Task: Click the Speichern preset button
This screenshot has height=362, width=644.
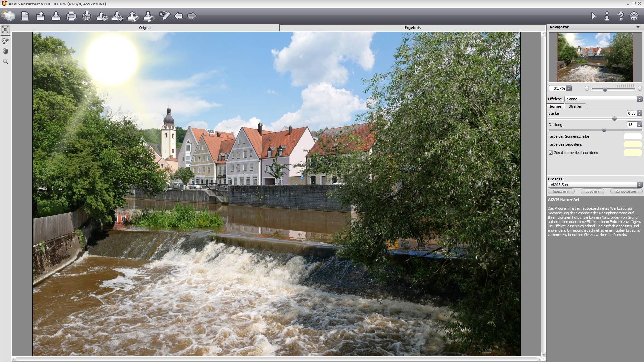Action: point(561,191)
